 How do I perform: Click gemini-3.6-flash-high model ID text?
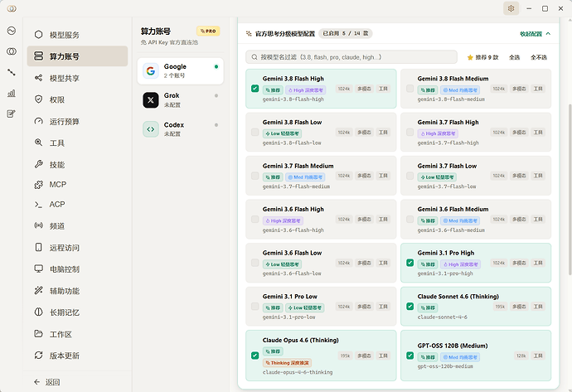coord(293,230)
